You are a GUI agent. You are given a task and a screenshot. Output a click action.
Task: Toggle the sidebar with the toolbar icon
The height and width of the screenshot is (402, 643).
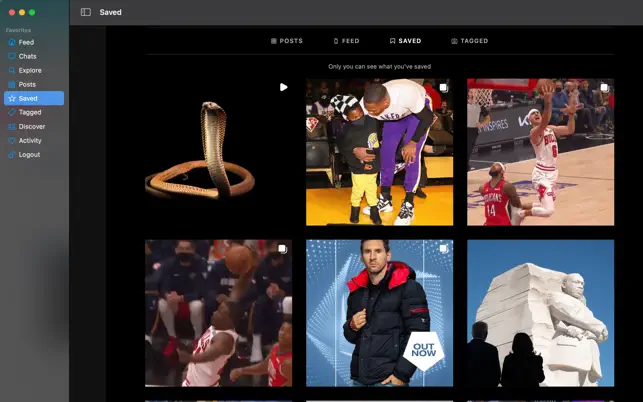pos(86,12)
